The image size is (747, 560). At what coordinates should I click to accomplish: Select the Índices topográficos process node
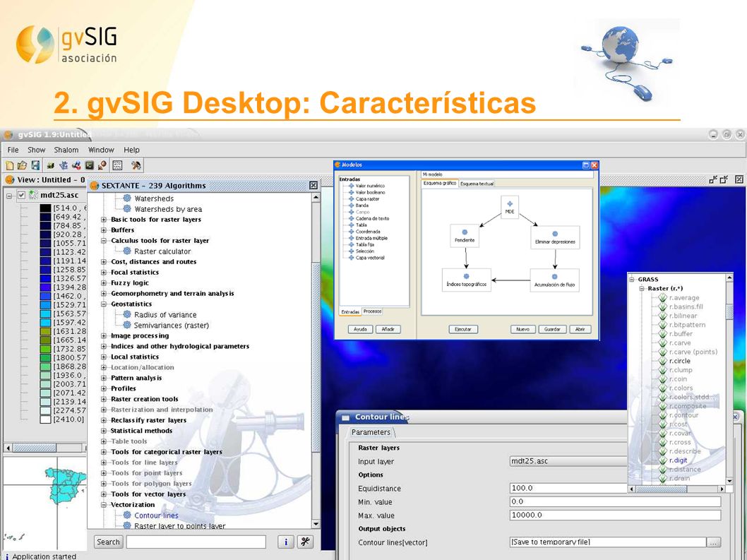pos(467,280)
